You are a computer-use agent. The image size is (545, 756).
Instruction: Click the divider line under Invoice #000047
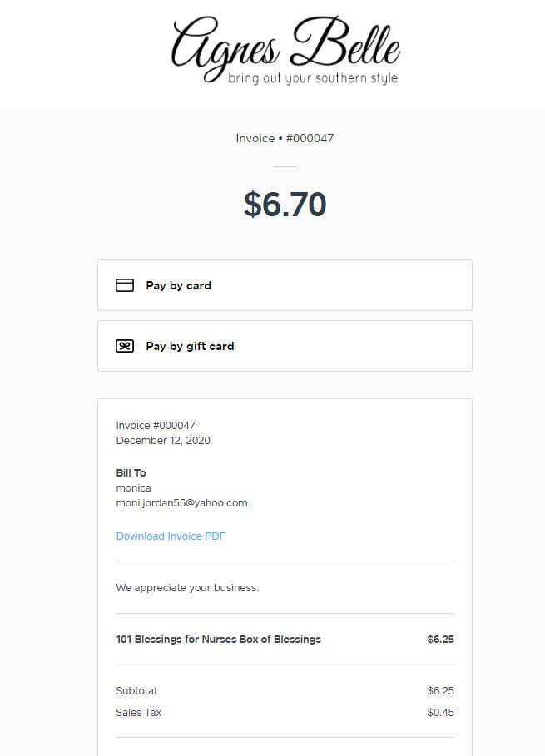click(285, 166)
